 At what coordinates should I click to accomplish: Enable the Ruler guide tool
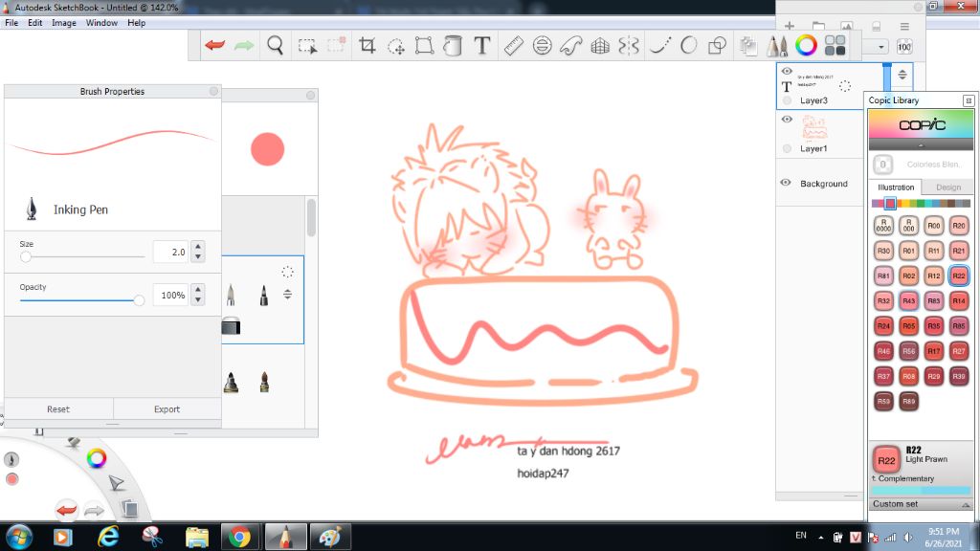(x=513, y=45)
